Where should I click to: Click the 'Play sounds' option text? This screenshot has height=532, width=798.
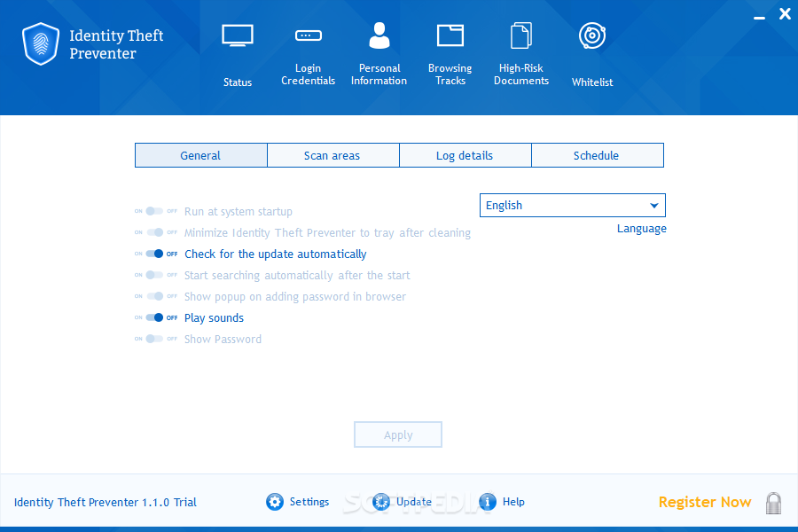point(215,318)
